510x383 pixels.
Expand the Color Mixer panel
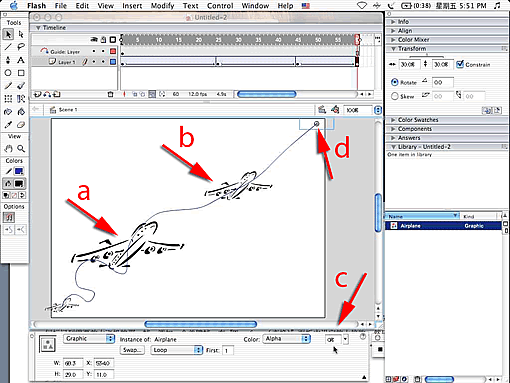413,40
